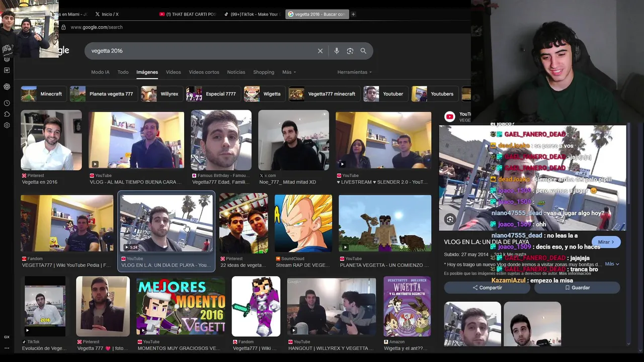Open three-dots sidebar setup menu
The width and height of the screenshot is (644, 362).
coord(7,347)
